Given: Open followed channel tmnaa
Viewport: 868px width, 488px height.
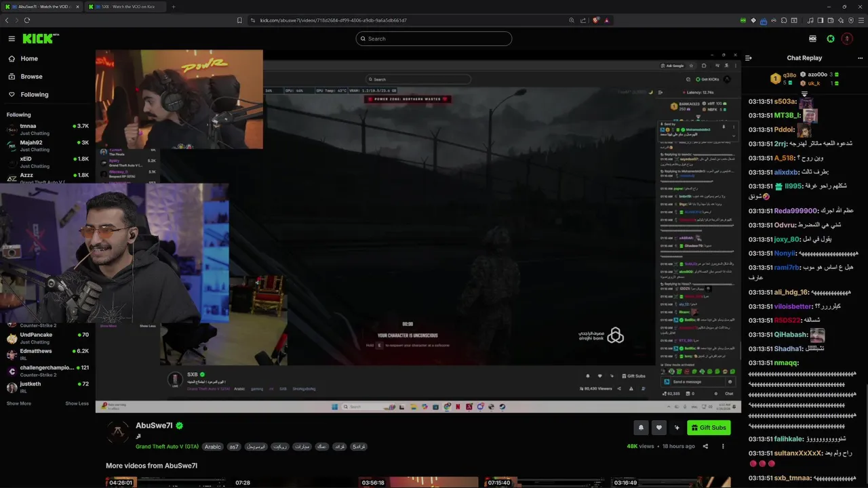Looking at the screenshot, I should pos(47,129).
